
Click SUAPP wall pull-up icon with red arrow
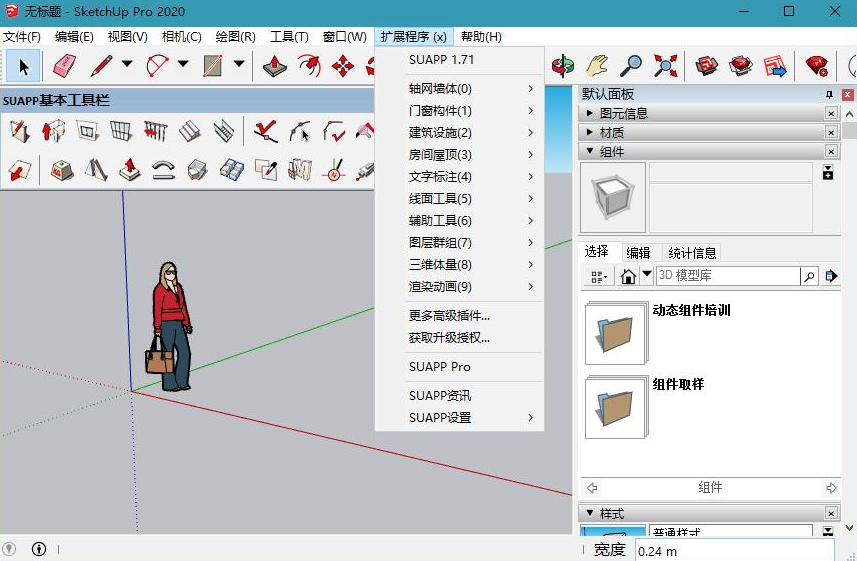point(54,131)
